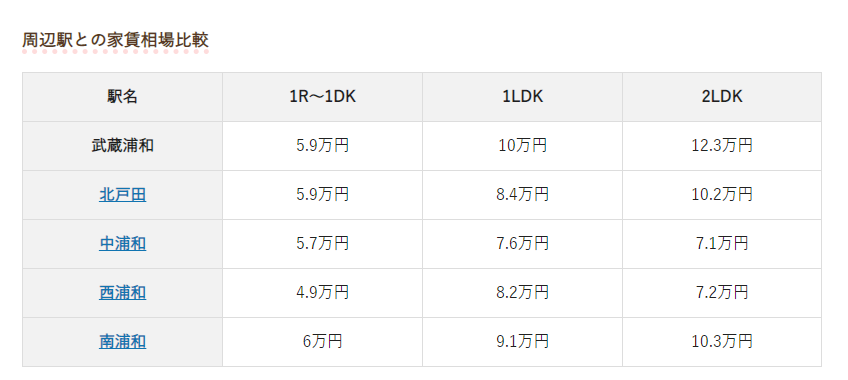Click 武蔵浦和 1LDK cell showing 10万円
Screen dimensions: 848x380
tap(522, 146)
